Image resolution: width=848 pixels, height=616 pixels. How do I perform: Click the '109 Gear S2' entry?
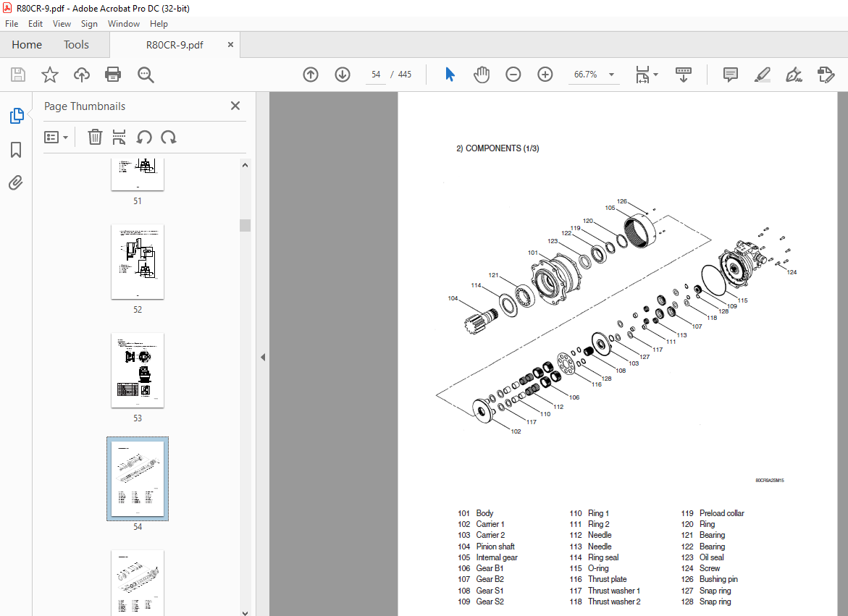click(481, 602)
